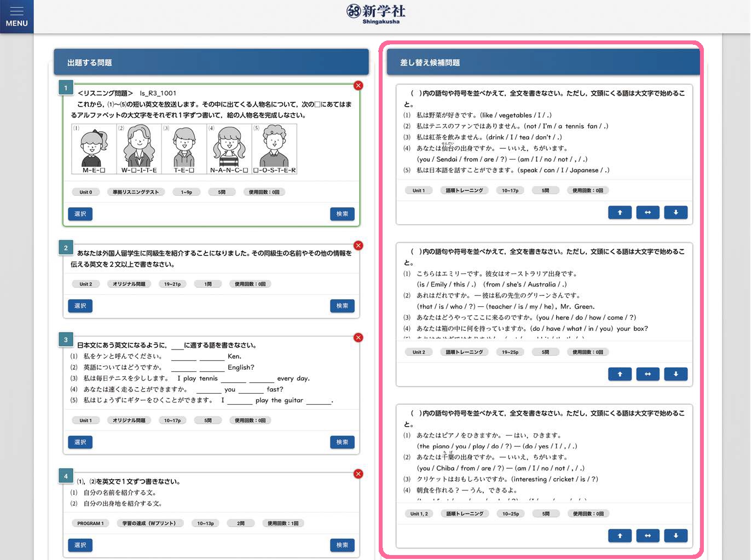Screen dimensions: 752x560
Task: Click the number 3 badge
Action: pyautogui.click(x=66, y=340)
